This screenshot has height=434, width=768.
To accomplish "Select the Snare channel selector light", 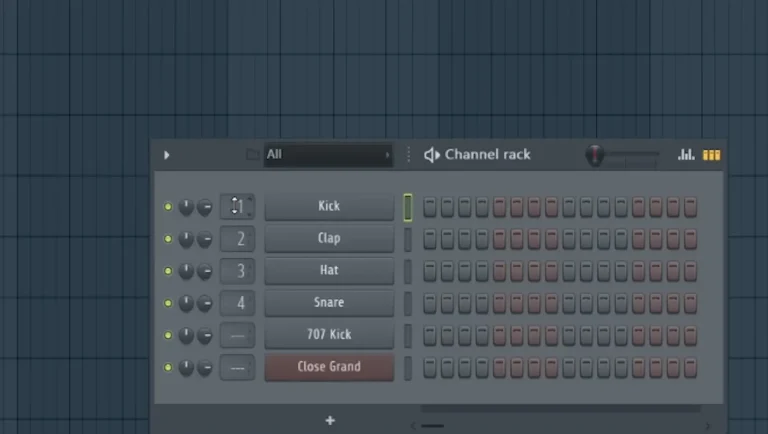I will (408, 304).
